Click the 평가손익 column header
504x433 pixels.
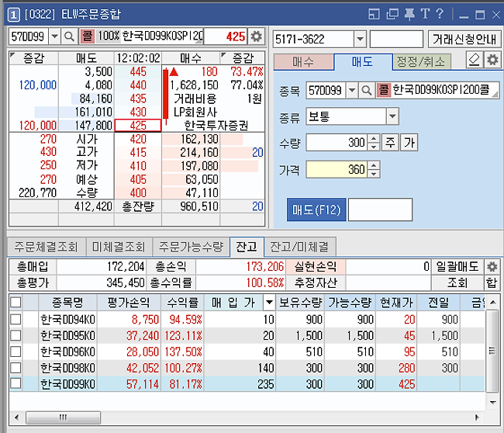(129, 303)
